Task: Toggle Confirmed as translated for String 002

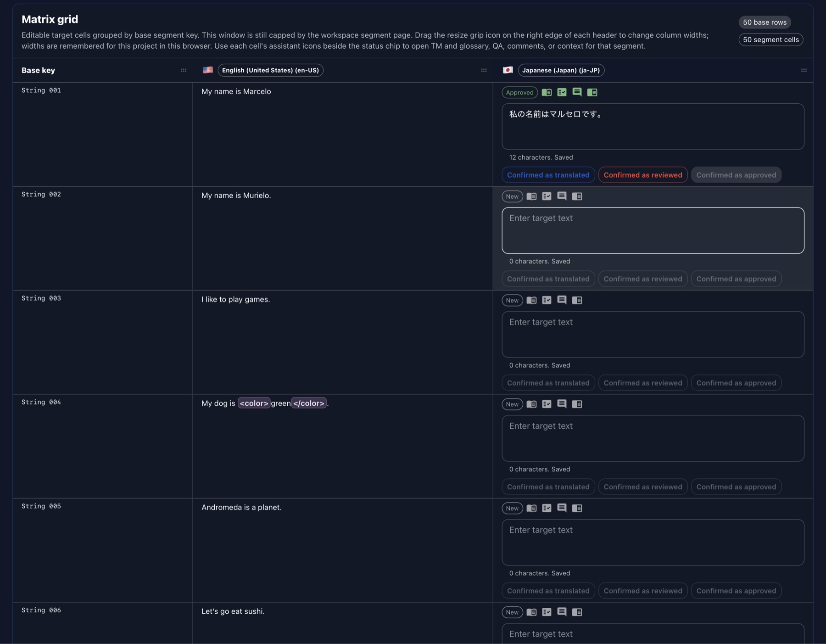Action: tap(548, 279)
